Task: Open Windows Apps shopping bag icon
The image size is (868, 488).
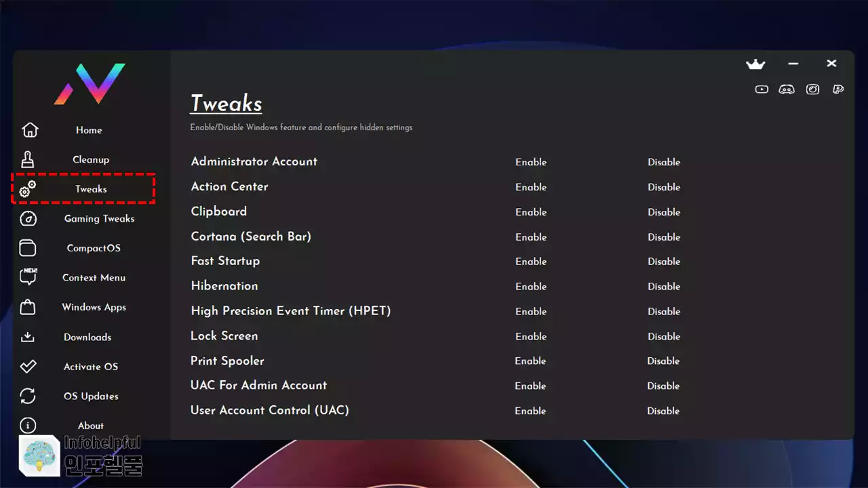Action: [x=28, y=307]
